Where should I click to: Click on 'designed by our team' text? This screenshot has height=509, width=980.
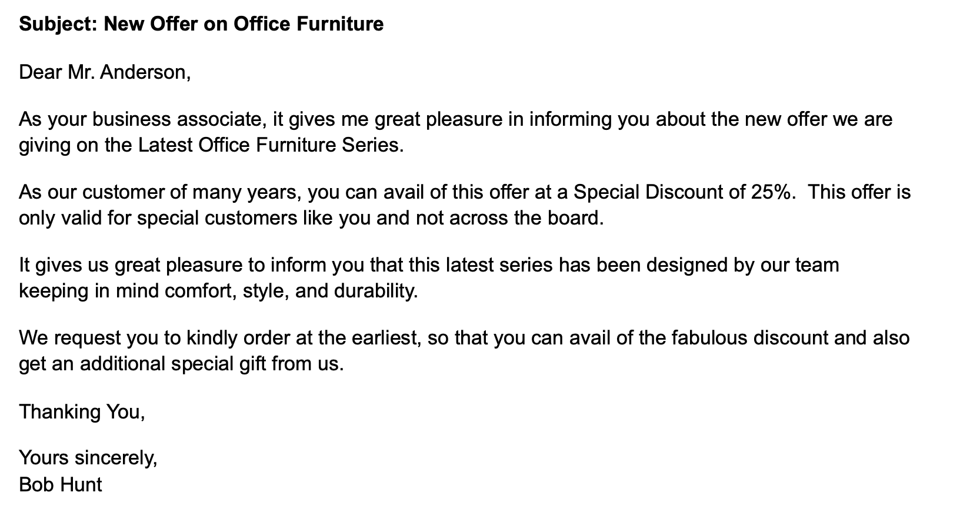[742, 265]
